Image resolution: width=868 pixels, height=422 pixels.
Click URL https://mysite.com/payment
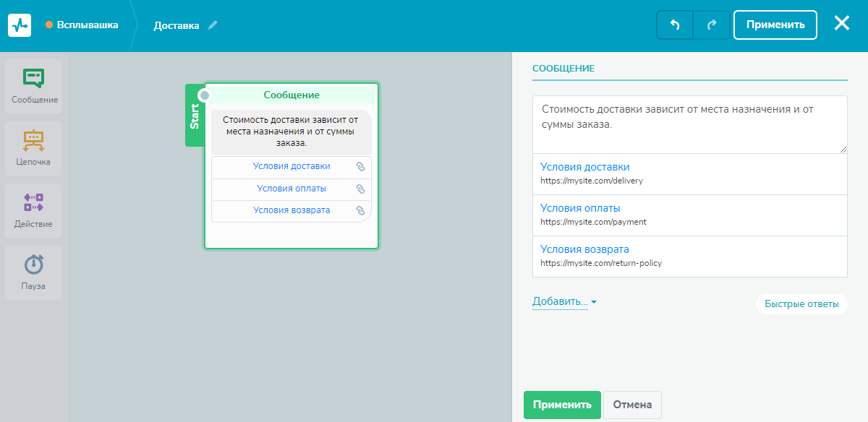click(593, 222)
